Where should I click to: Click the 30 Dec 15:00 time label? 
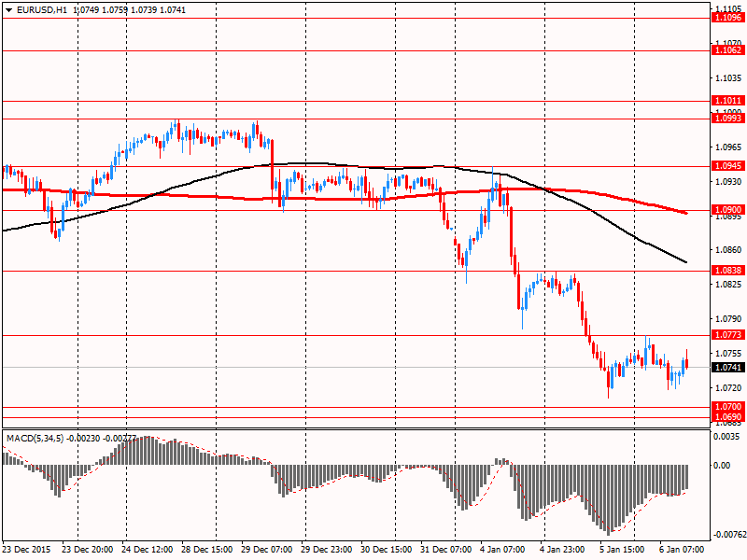[x=386, y=549]
